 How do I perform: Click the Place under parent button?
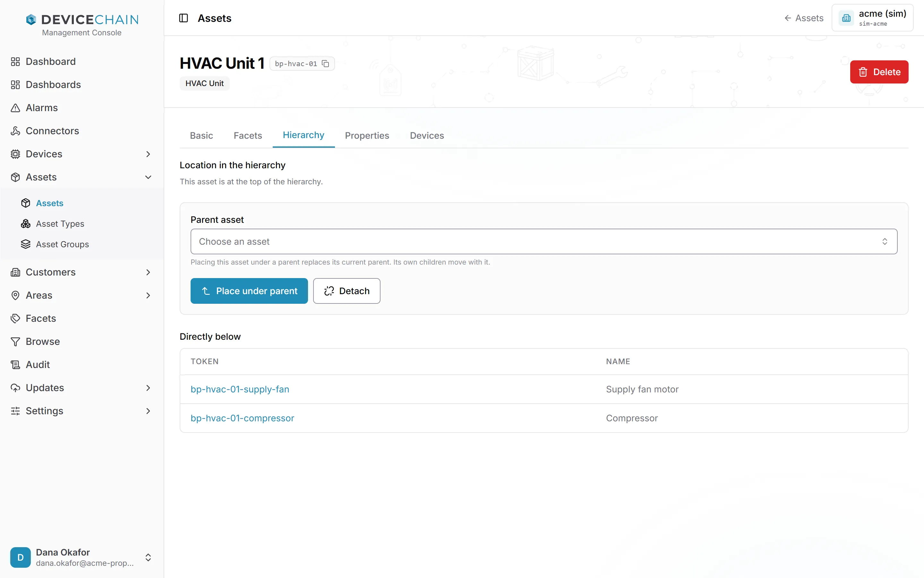point(249,291)
